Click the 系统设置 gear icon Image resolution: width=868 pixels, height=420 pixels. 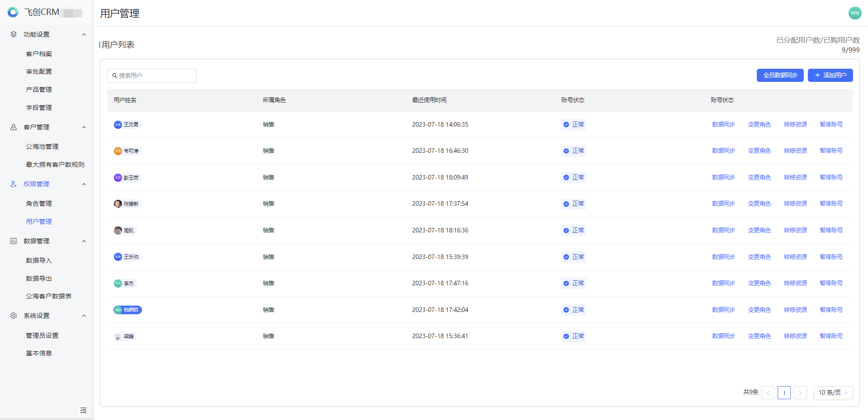[14, 316]
